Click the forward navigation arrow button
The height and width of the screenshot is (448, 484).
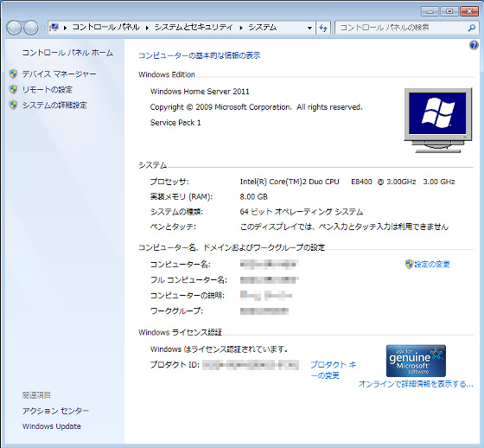30,28
